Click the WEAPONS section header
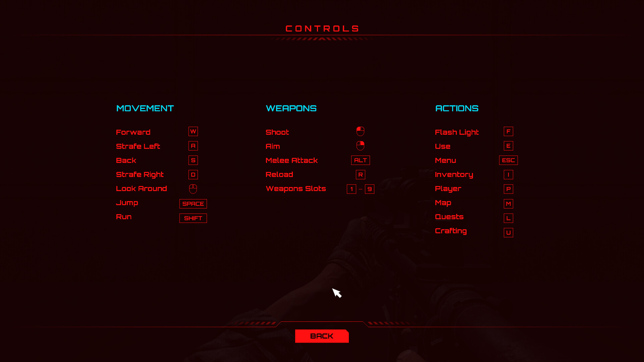The height and width of the screenshot is (362, 644). click(x=291, y=108)
